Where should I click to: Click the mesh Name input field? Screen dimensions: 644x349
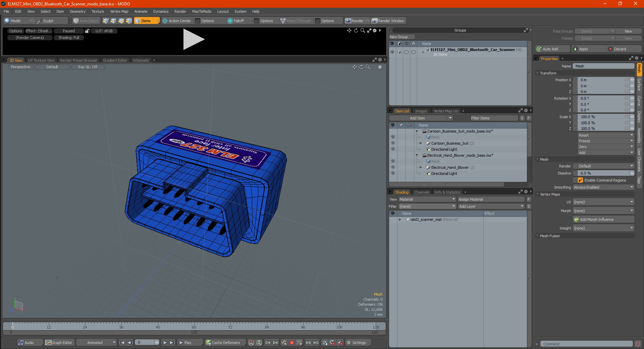coord(603,66)
